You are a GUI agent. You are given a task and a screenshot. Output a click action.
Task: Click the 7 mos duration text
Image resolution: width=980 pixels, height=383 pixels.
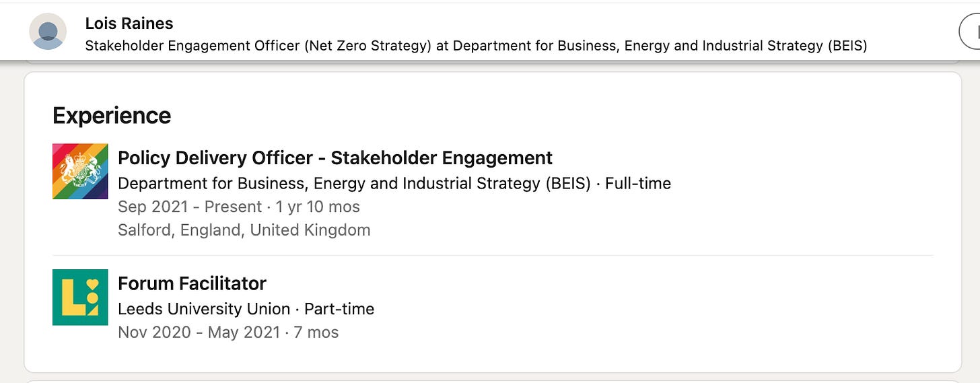pos(316,333)
